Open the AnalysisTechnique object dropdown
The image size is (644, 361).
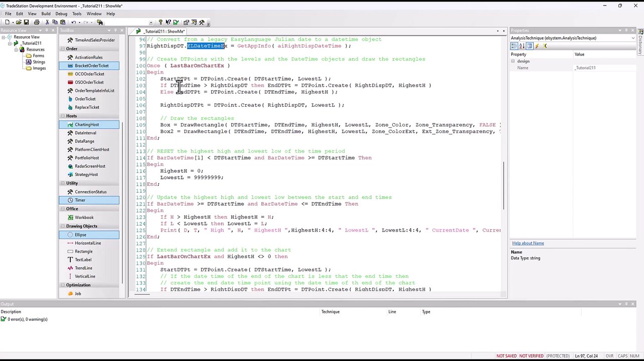pyautogui.click(x=632, y=38)
